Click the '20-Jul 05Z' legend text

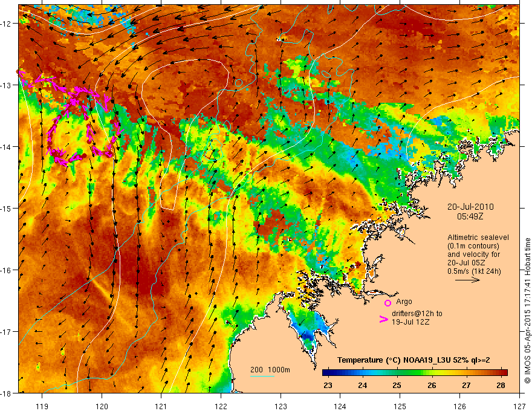tap(466, 263)
